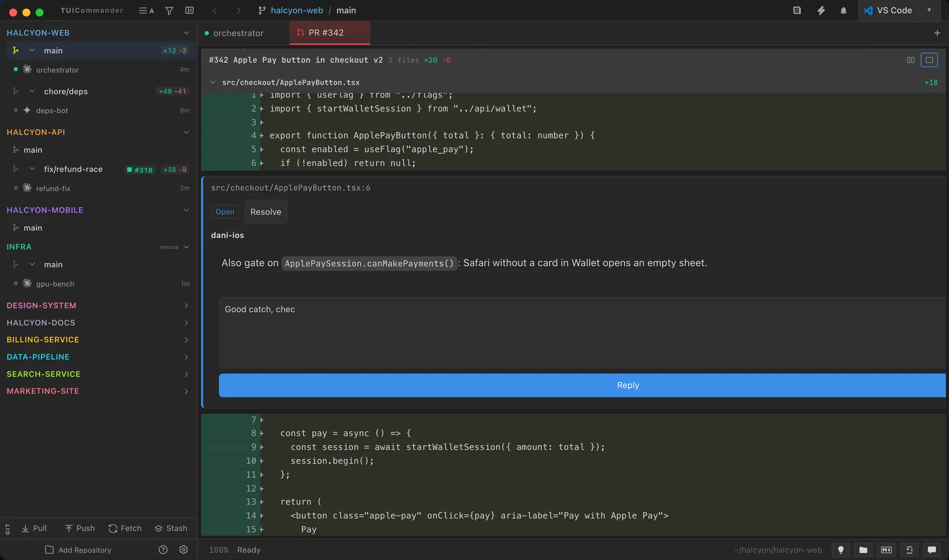Screen dimensions: 949x560
Task: Open settings gear in sidebar footer
Action: pos(184,550)
